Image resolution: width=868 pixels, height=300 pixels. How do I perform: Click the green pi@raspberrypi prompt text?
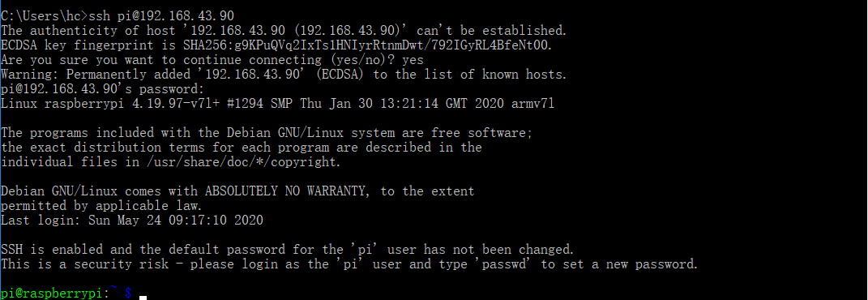[52, 294]
